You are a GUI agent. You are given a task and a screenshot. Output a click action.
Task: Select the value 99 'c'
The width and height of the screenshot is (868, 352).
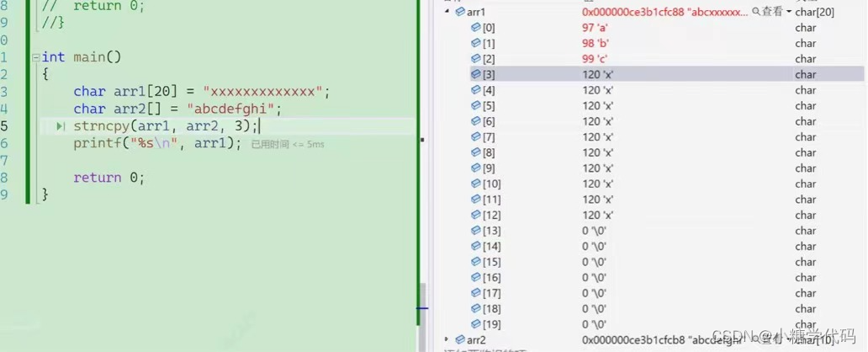coord(595,58)
